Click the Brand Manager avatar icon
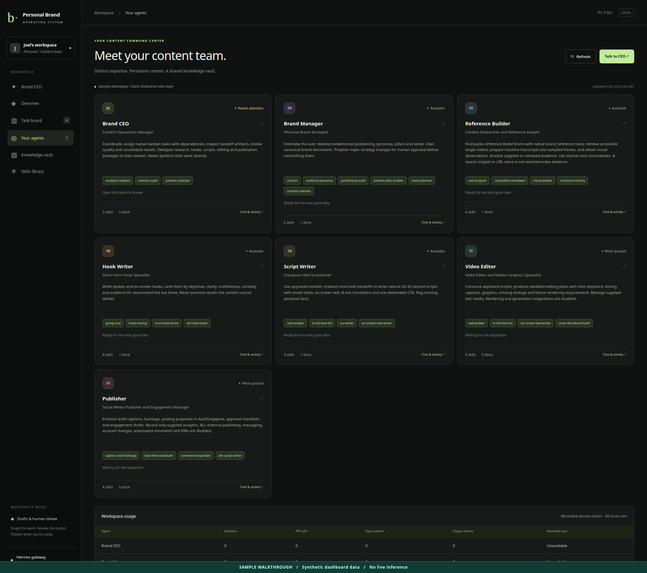Screen dimensions: 647x573 click(290, 108)
